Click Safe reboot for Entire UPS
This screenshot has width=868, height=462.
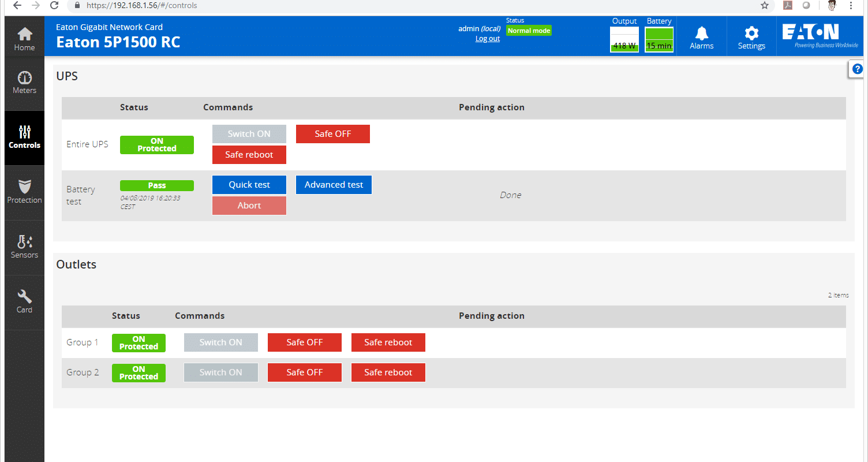249,155
